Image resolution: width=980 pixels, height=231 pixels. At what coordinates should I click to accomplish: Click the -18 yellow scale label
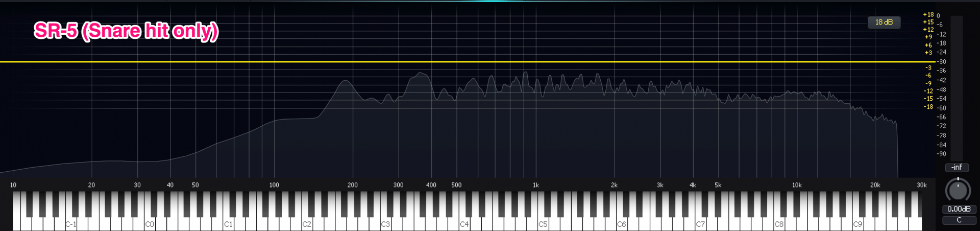pos(928,107)
